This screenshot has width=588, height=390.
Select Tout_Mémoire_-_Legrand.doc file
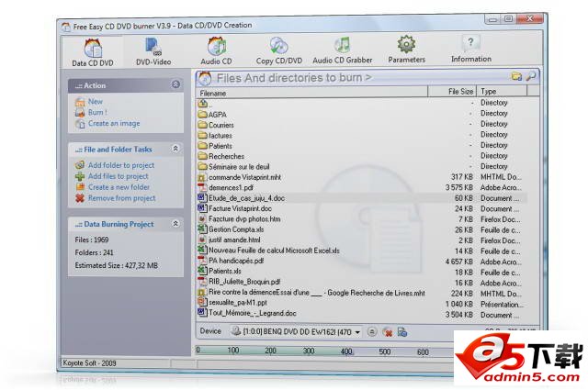coord(362,314)
